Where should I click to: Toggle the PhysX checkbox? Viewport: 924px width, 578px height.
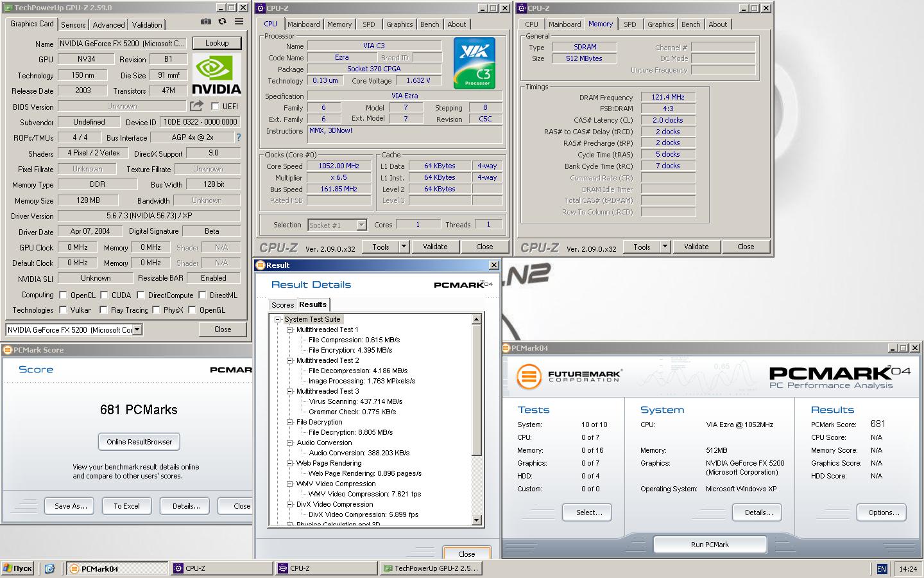(x=156, y=310)
